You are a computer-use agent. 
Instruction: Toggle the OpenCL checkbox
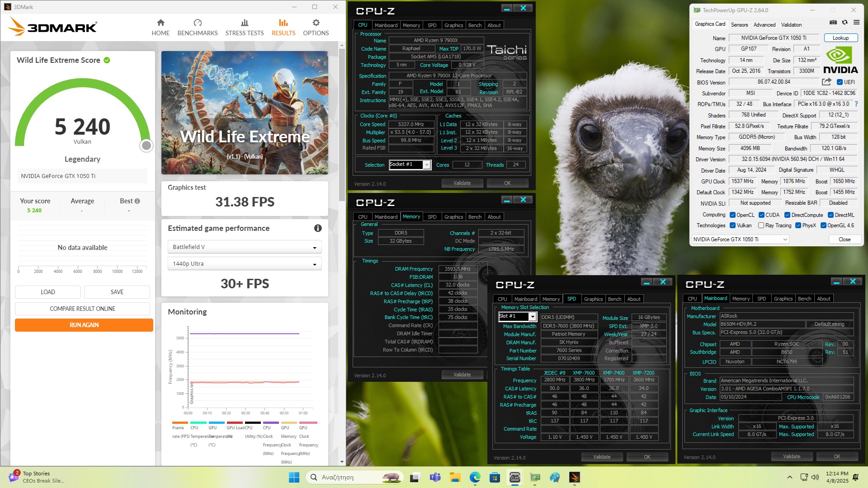pos(732,215)
